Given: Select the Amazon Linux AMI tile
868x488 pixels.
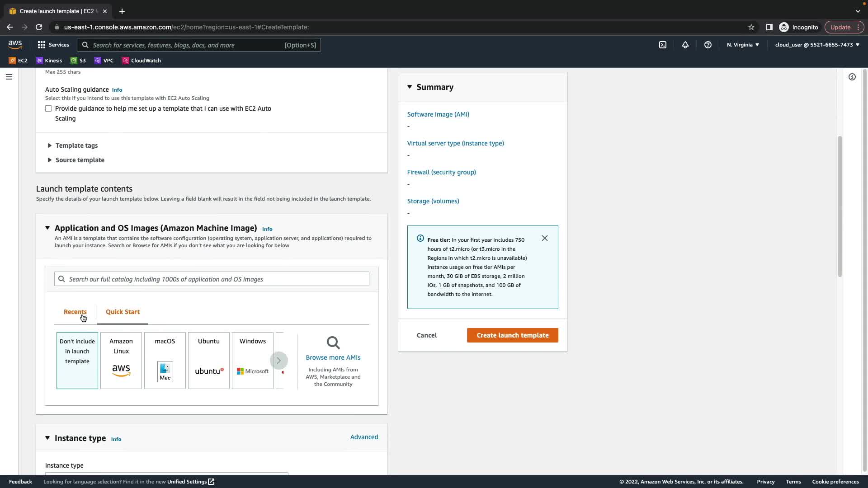Looking at the screenshot, I should coord(121,360).
